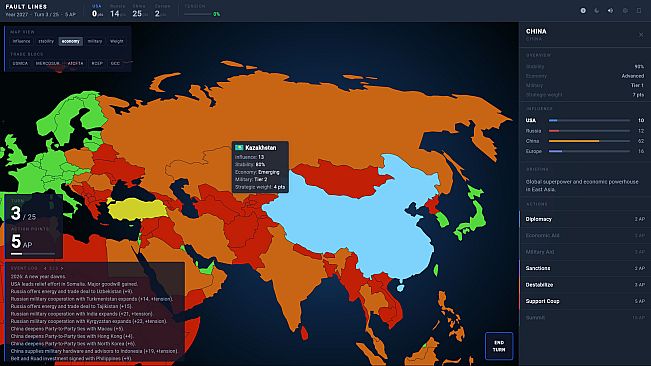651x366 pixels.
Task: Mute sound with the speaker icon
Action: click(x=610, y=11)
